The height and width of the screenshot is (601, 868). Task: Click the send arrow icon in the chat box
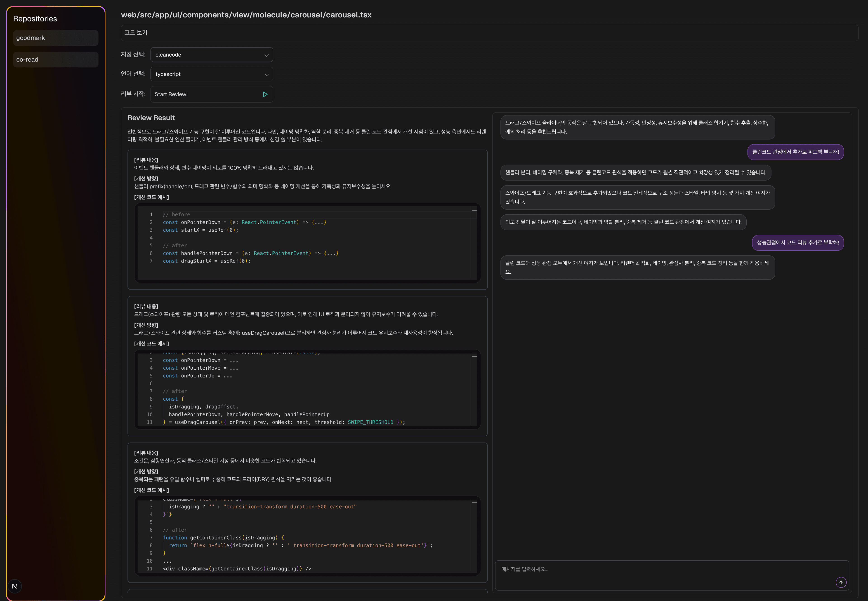coord(841,582)
